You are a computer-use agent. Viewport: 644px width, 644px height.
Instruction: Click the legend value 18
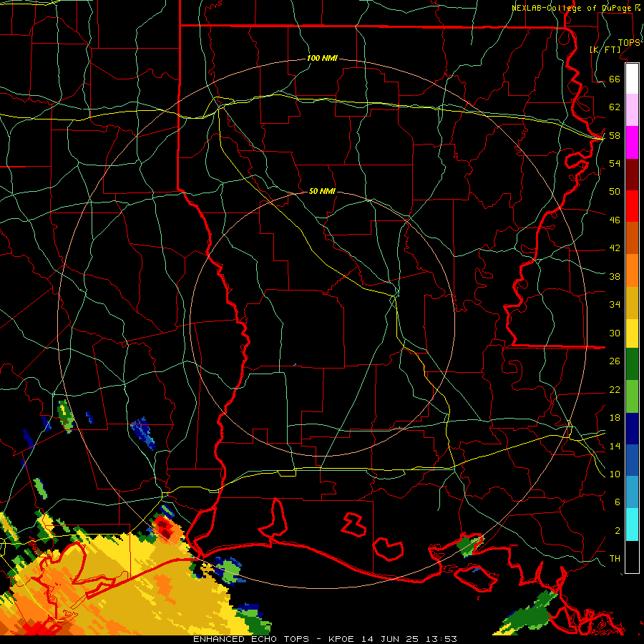point(615,418)
